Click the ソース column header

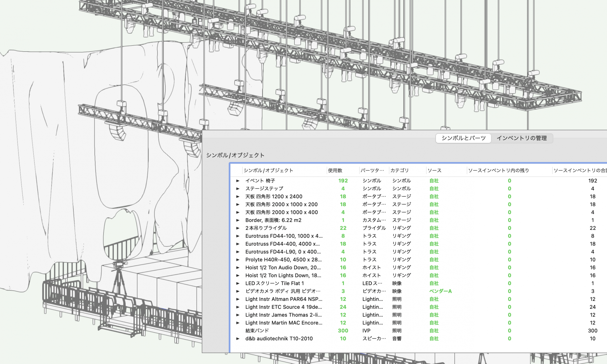pos(434,170)
